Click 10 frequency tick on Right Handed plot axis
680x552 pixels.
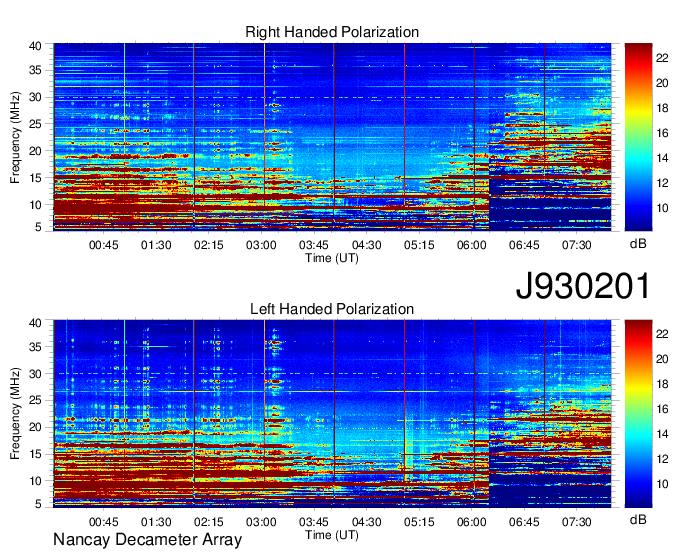[x=35, y=205]
